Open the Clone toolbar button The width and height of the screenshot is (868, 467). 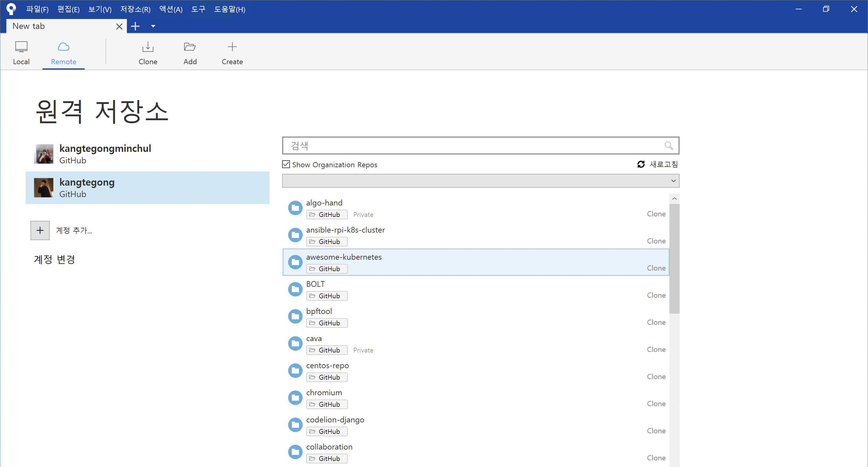click(148, 53)
